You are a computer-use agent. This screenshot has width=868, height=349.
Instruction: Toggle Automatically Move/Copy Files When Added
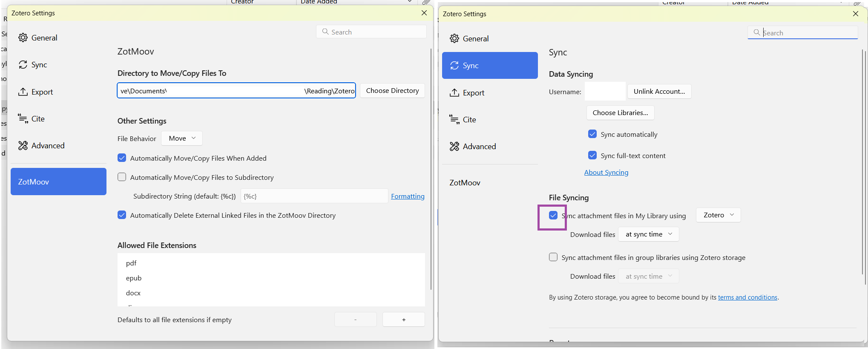[x=122, y=158]
